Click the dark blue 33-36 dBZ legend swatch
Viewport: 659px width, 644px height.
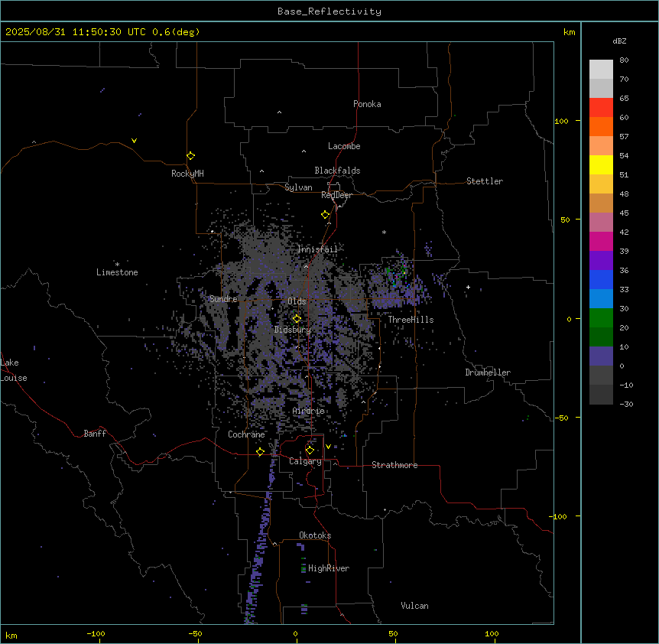point(601,279)
